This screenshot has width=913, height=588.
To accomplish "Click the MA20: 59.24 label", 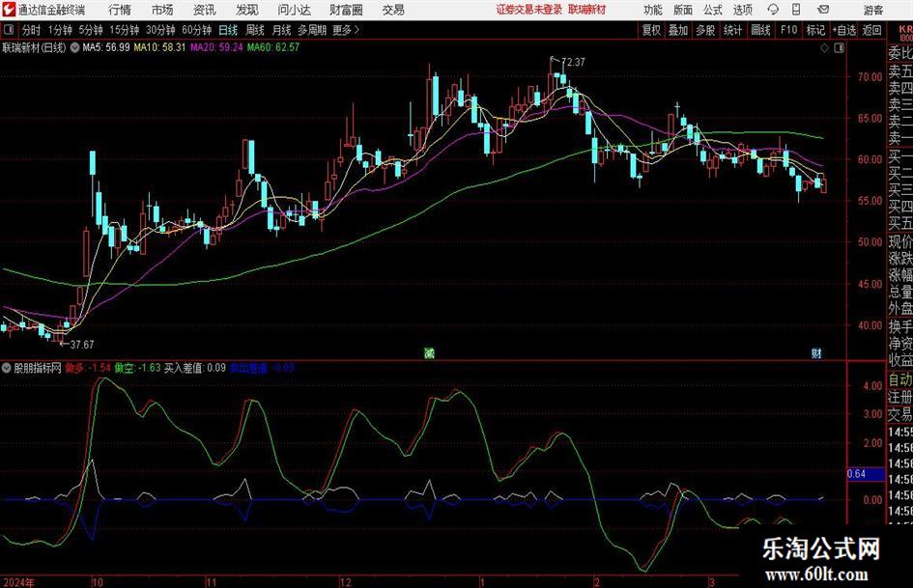I will (216, 47).
